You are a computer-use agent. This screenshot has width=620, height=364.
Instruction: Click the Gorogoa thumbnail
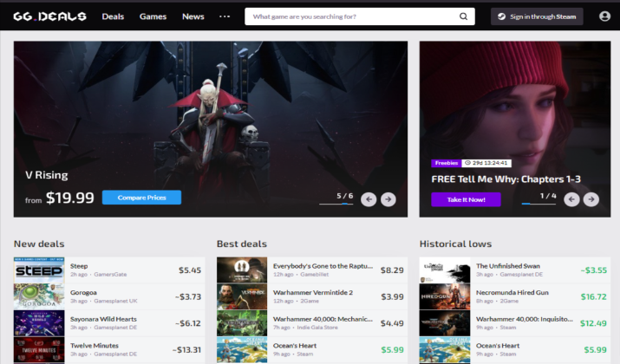point(39,296)
